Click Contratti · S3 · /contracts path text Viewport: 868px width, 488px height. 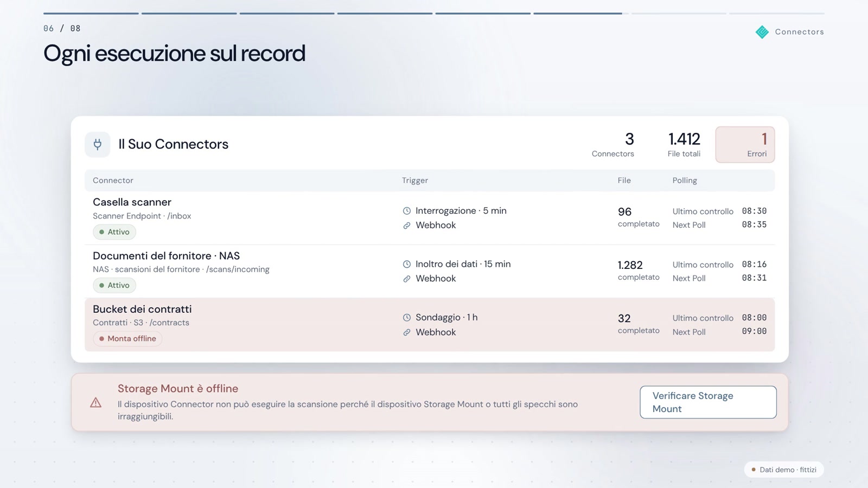(x=141, y=323)
